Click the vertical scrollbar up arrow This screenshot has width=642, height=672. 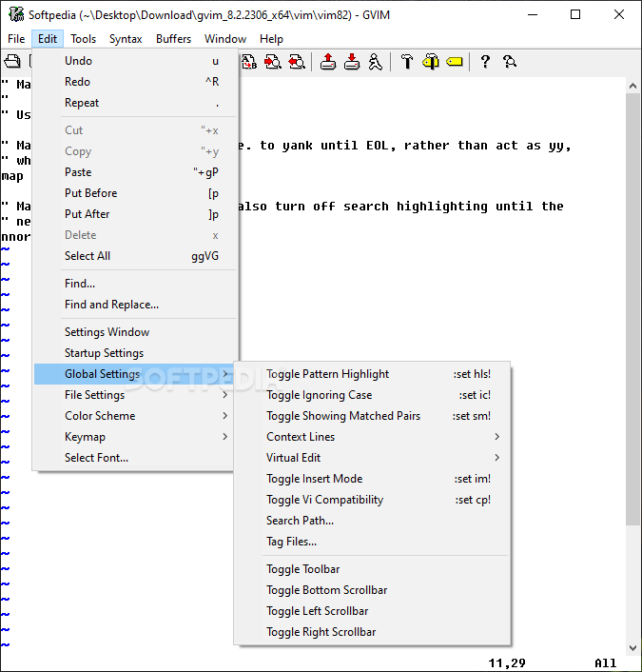pyautogui.click(x=632, y=86)
